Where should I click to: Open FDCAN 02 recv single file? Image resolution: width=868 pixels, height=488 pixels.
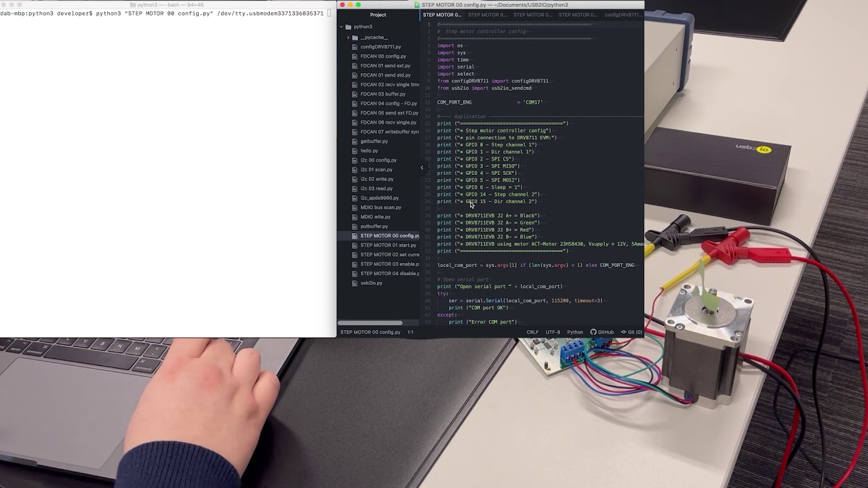point(389,85)
